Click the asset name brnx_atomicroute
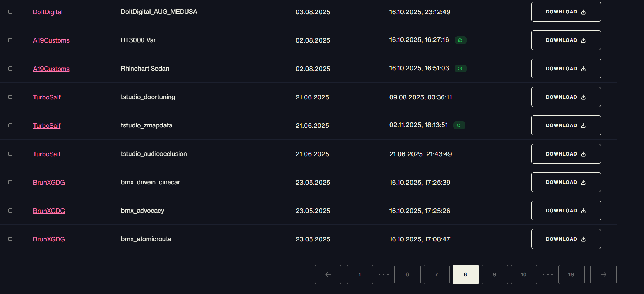This screenshot has height=294, width=644. [x=146, y=239]
